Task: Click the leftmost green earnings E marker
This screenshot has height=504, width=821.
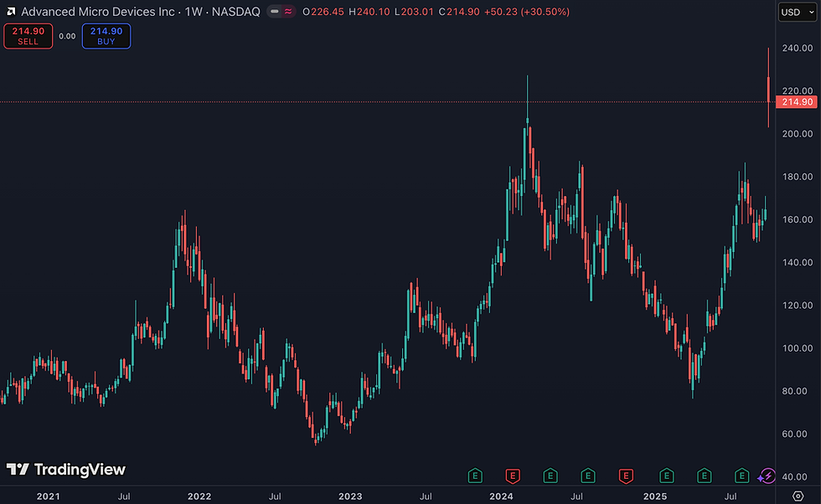Action: click(x=475, y=476)
